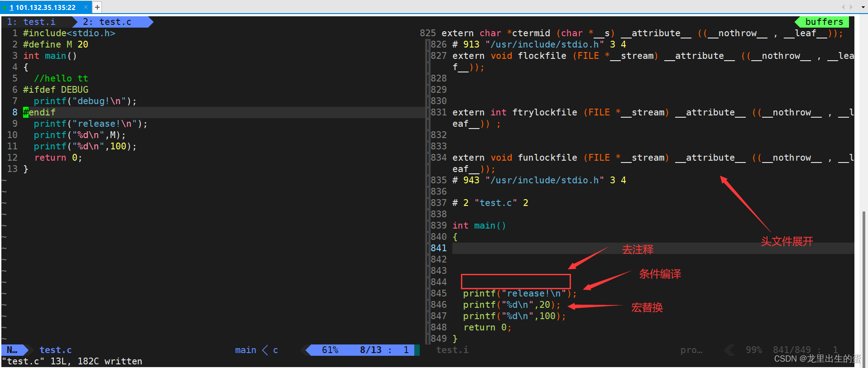
Task: Click the N… mode indicator in statusline
Action: click(12, 350)
